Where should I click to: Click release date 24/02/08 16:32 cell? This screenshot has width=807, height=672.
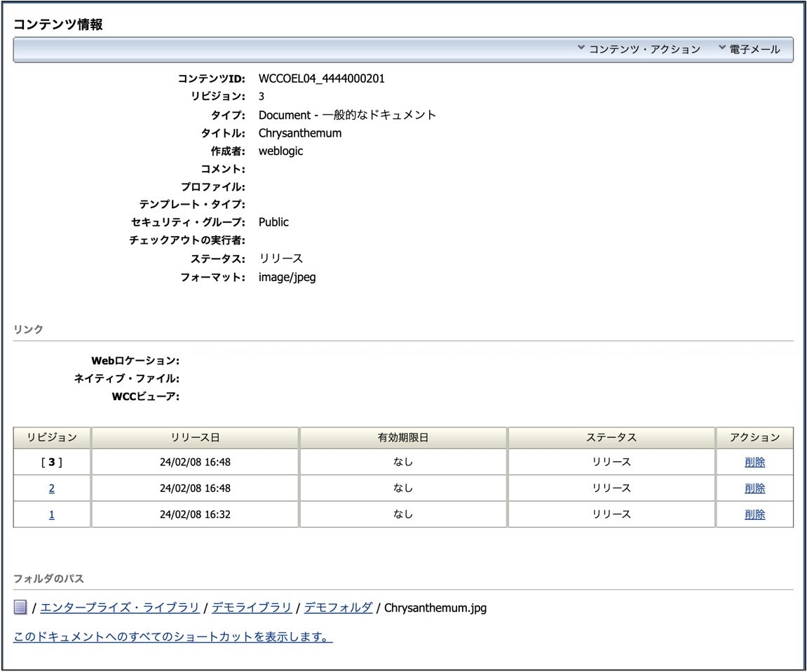pos(195,514)
